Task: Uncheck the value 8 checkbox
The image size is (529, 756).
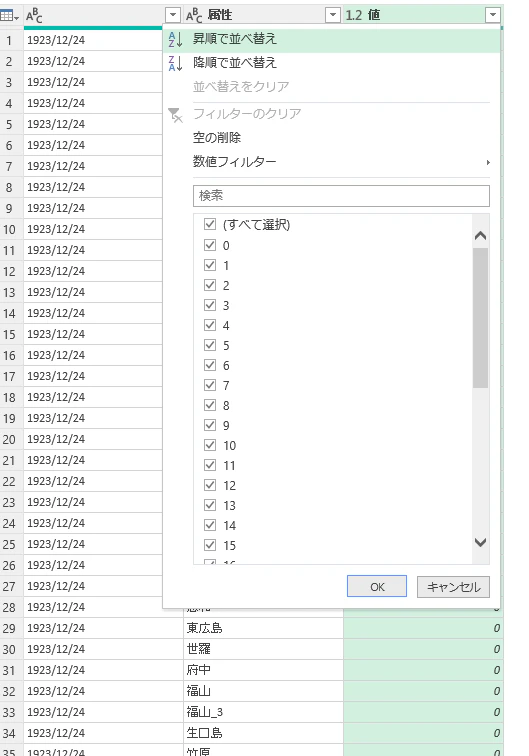Action: 210,405
